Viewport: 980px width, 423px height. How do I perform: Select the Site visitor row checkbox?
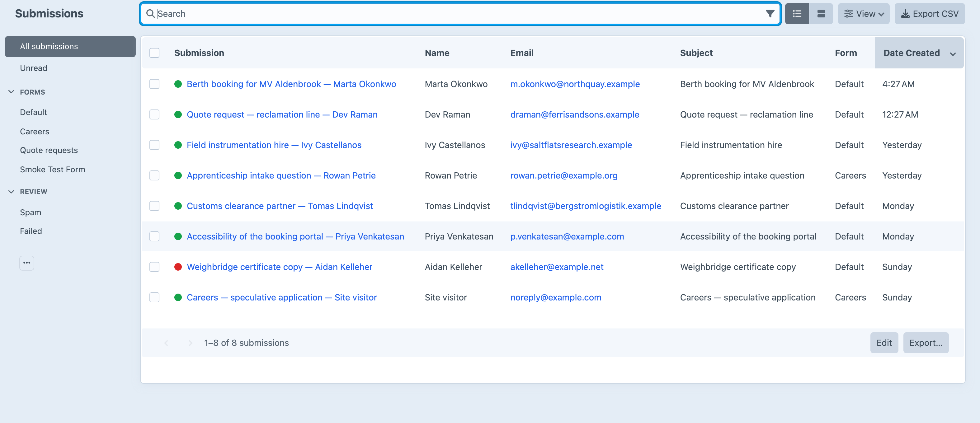[x=154, y=297]
